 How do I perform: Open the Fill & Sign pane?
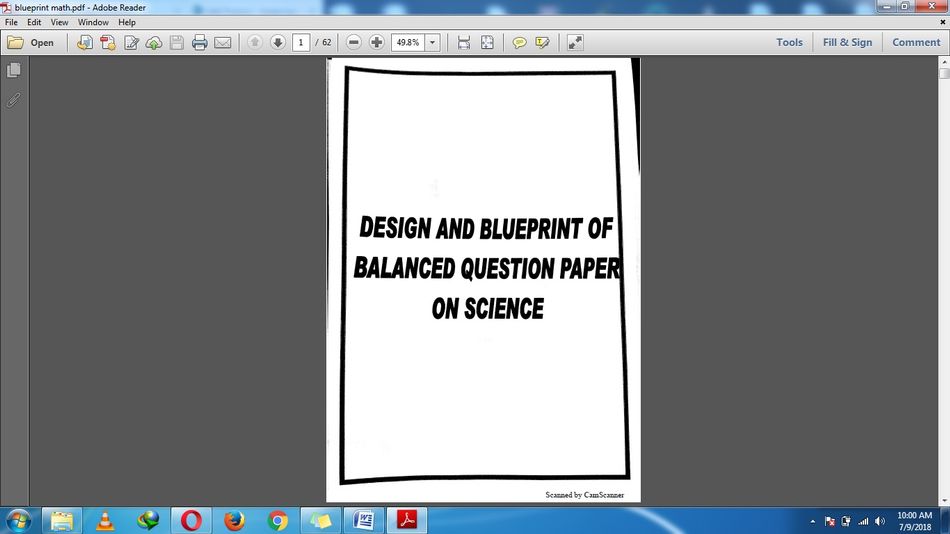(847, 43)
